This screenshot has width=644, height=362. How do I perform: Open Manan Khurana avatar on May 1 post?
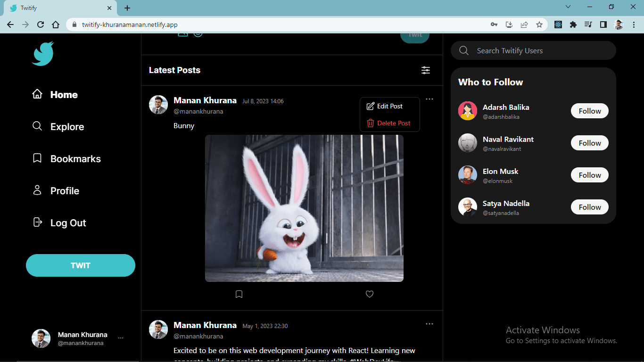[x=158, y=329]
